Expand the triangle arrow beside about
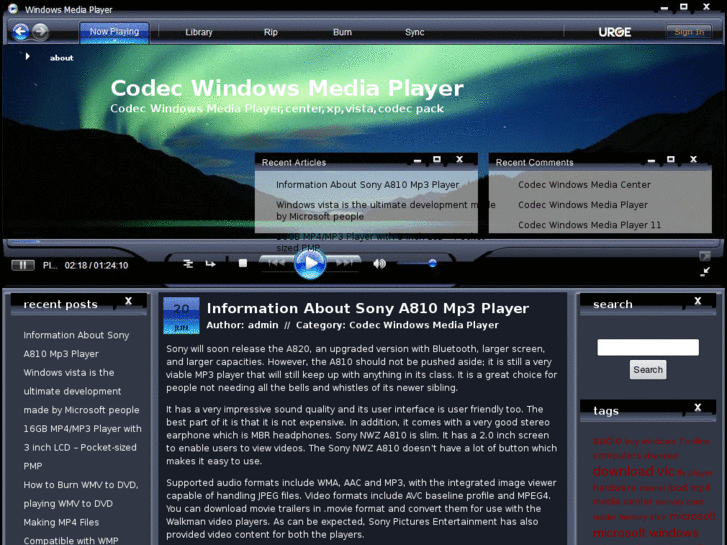The width and height of the screenshot is (727, 545). coord(27,57)
